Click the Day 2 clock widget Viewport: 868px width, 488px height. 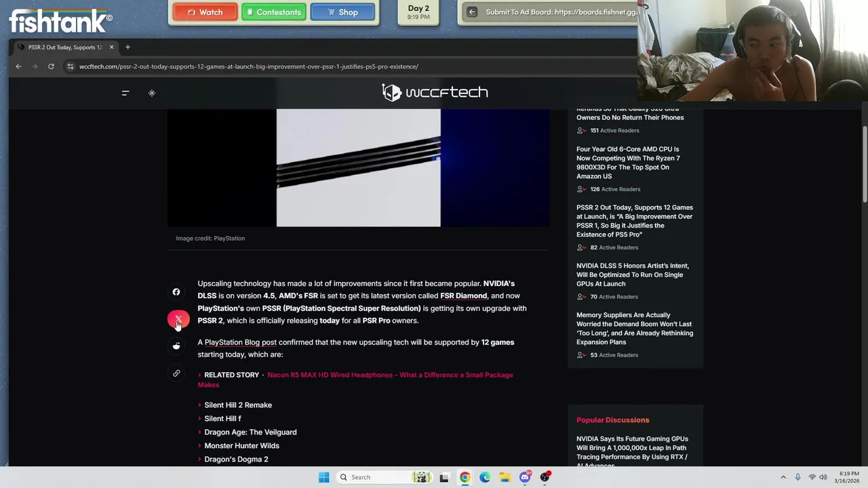point(418,12)
